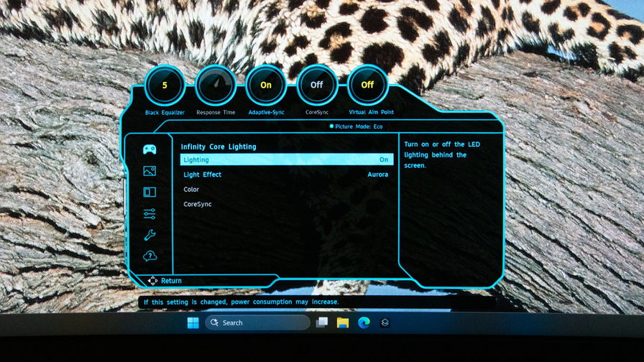This screenshot has height=362, width=644.
Task: Toggle the CoreSync Off indicator
Action: point(316,85)
